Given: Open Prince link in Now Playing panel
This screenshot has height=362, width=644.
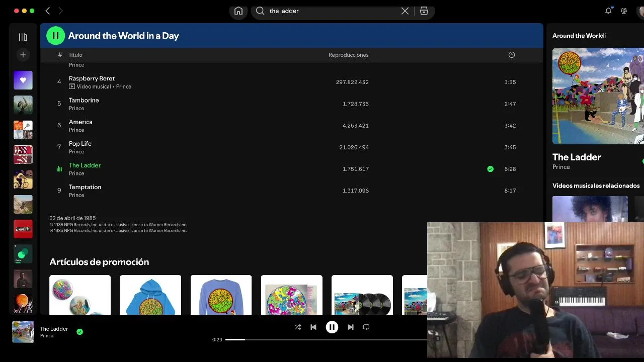Looking at the screenshot, I should [561, 167].
